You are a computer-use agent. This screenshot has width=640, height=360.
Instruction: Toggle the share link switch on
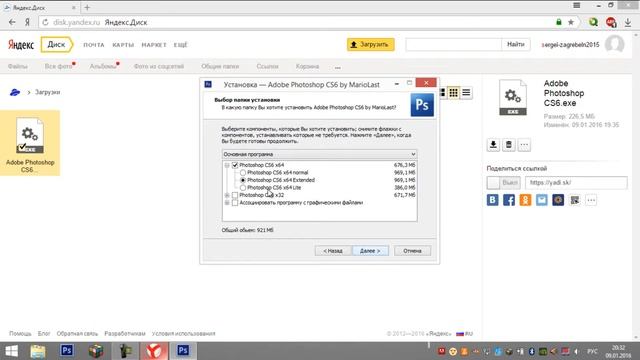coord(504,182)
